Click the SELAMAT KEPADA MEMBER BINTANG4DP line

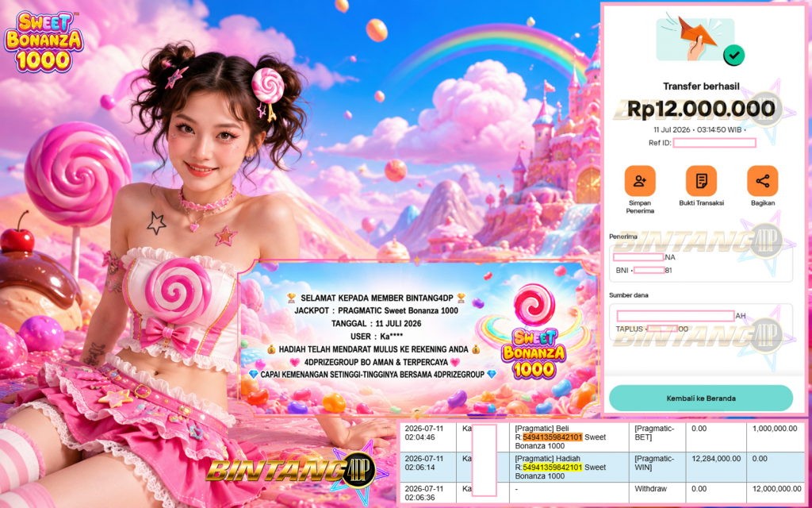[x=377, y=298]
